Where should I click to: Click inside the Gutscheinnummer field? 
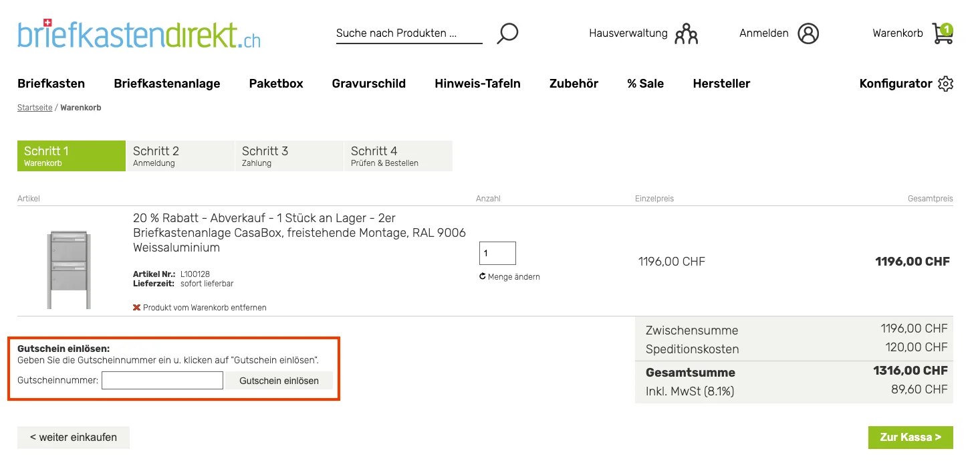point(162,380)
